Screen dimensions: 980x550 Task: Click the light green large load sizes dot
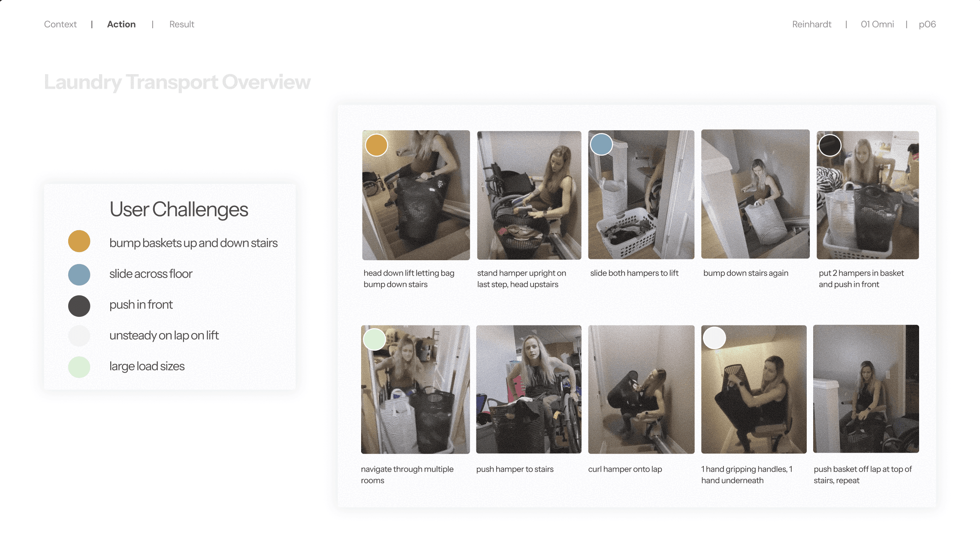[x=79, y=367]
